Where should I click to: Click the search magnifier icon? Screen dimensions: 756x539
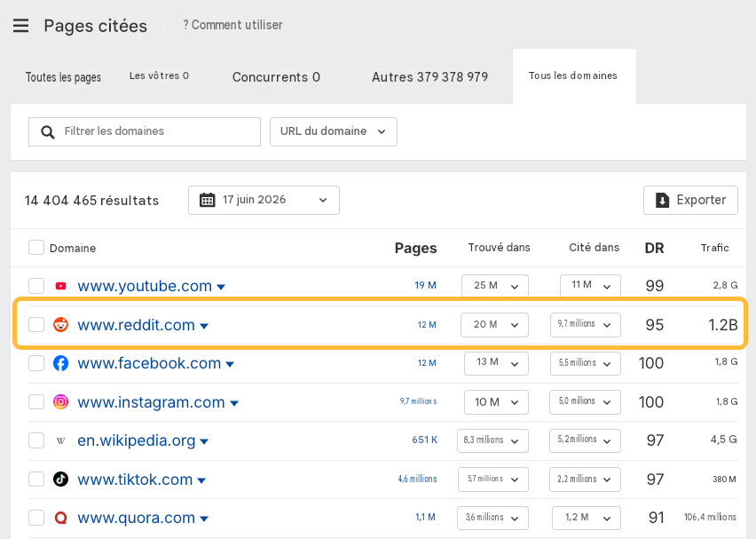tap(47, 131)
